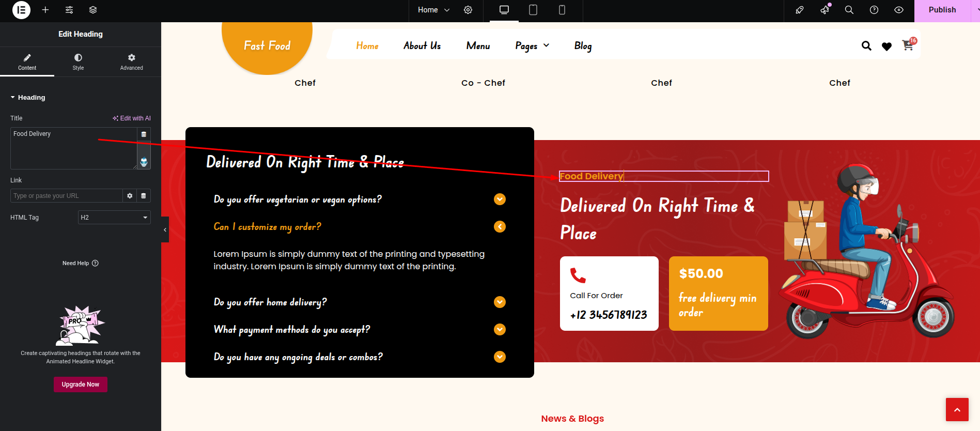Expand the 'Do you offer home delivery?' accordion
This screenshot has height=431, width=980.
tap(360, 302)
